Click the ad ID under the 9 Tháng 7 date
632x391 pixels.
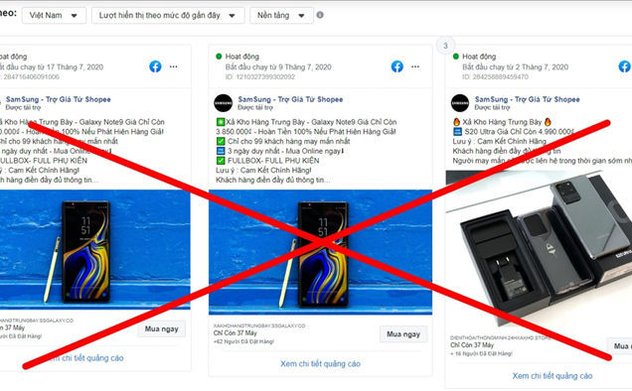tap(260, 77)
